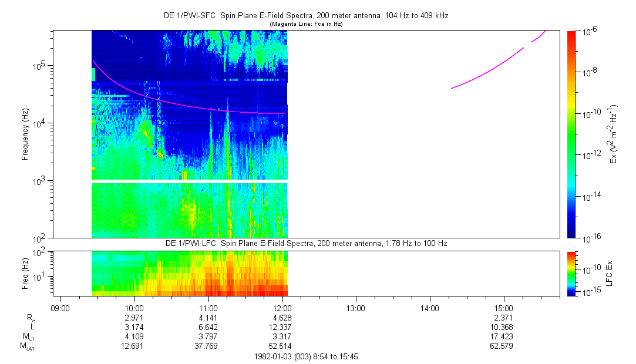Click the 13:00 time axis tick label
Viewport: 636px width, 364px height.
coord(356,308)
